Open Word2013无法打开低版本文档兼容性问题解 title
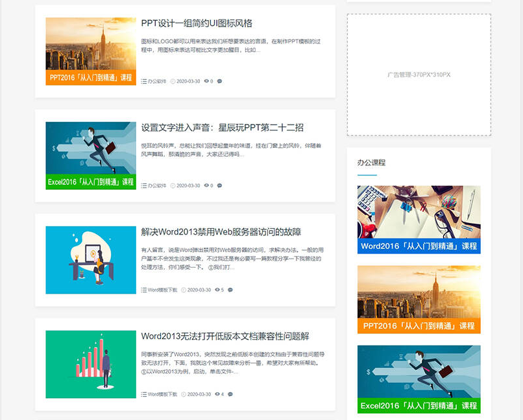523x420 pixels. pyautogui.click(x=225, y=336)
